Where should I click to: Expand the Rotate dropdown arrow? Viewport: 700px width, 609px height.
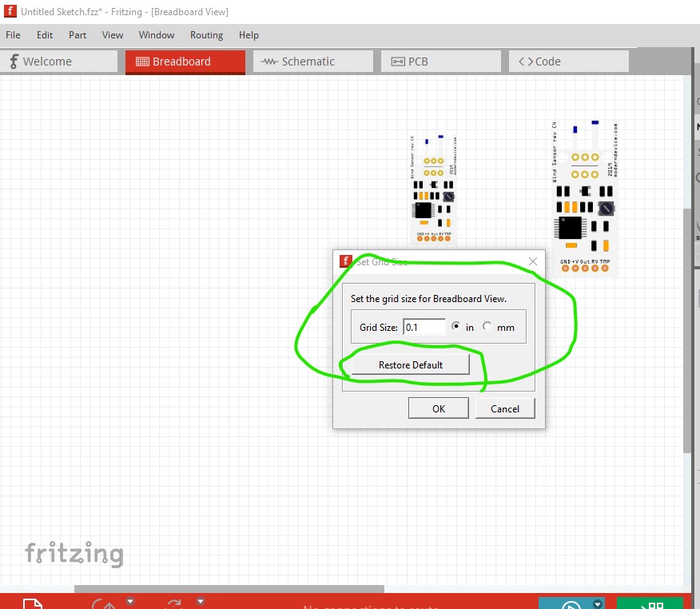[x=130, y=602]
